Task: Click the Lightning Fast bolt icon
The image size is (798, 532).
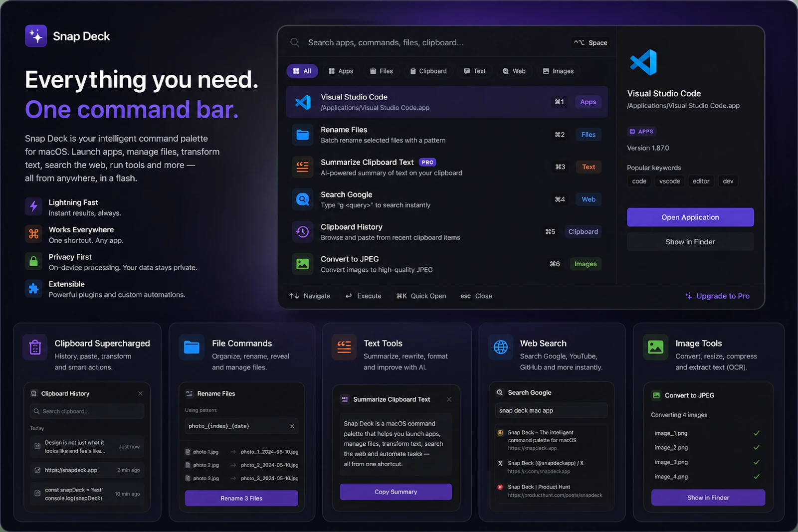Action: point(33,206)
